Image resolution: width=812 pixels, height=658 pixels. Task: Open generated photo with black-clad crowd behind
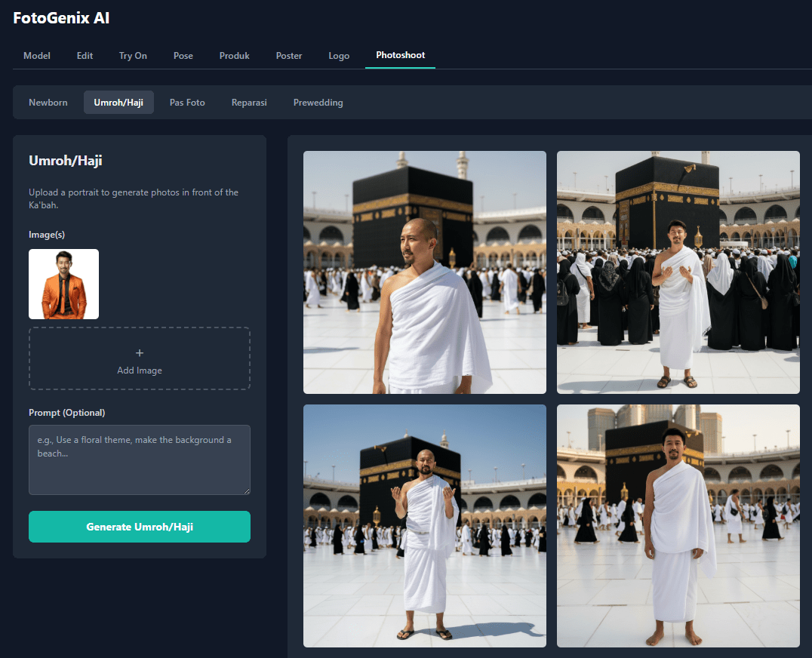[678, 272]
